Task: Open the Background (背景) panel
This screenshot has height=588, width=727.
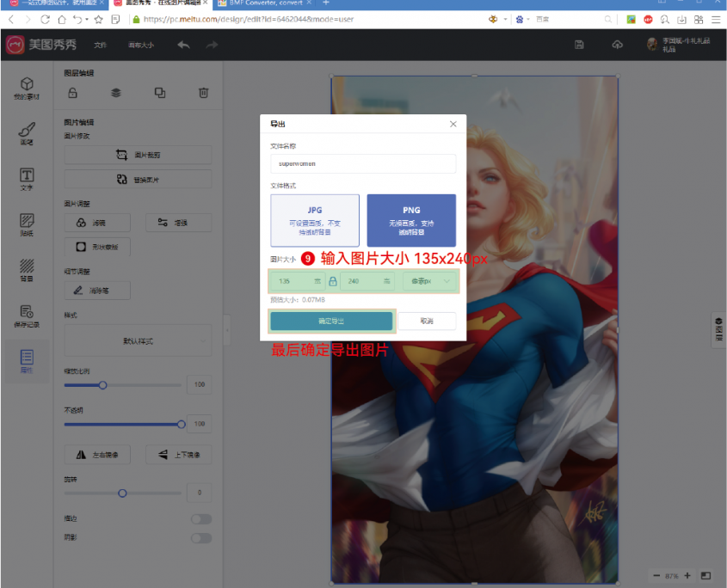Action: [27, 270]
